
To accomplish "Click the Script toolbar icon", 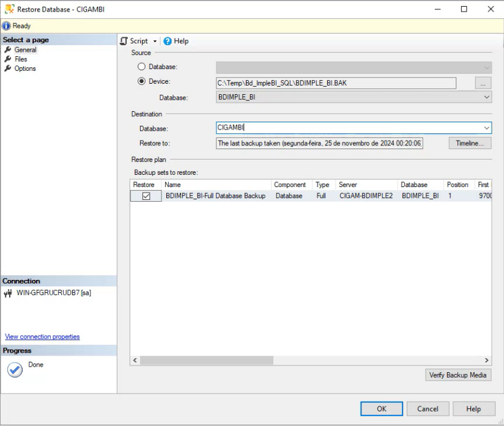I will pyautogui.click(x=124, y=41).
